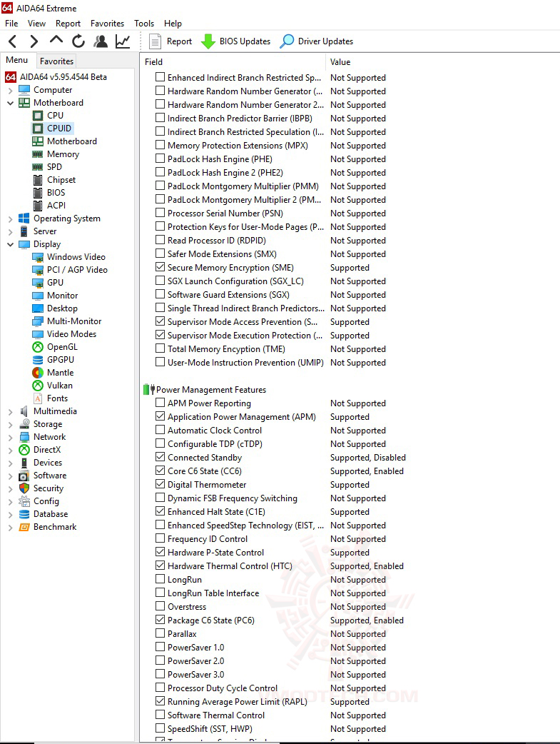Click the up-level arrow icon

pyautogui.click(x=56, y=40)
